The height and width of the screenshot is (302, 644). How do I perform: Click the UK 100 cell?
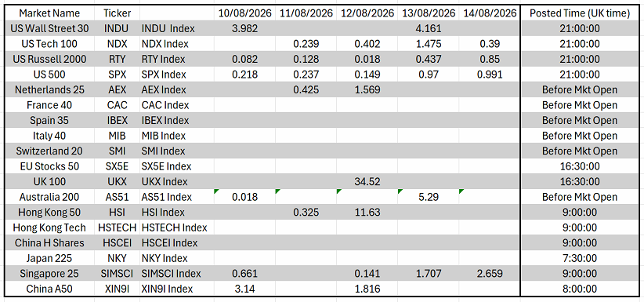[49, 181]
